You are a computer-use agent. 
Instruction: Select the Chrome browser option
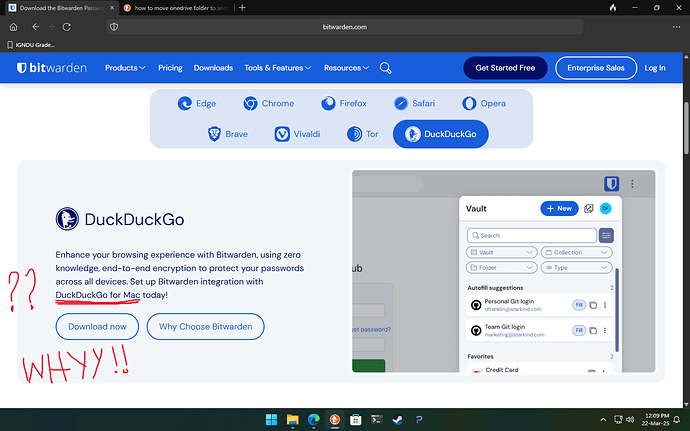click(268, 103)
